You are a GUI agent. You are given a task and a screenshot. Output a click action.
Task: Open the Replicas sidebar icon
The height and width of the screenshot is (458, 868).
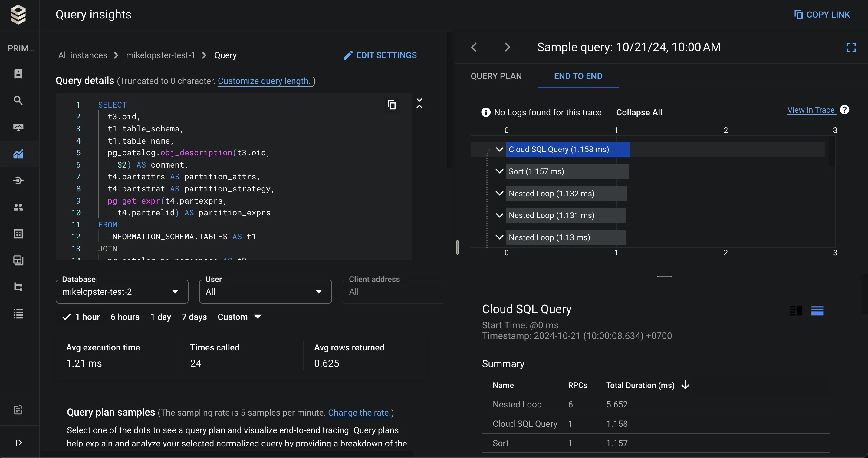click(x=18, y=287)
